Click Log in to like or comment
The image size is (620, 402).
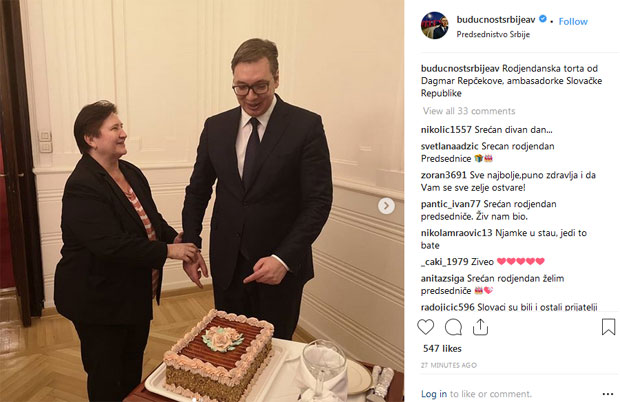coord(434,394)
